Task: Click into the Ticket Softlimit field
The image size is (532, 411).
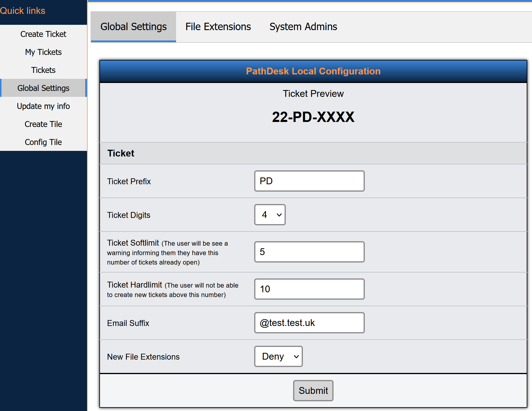Action: coord(309,252)
